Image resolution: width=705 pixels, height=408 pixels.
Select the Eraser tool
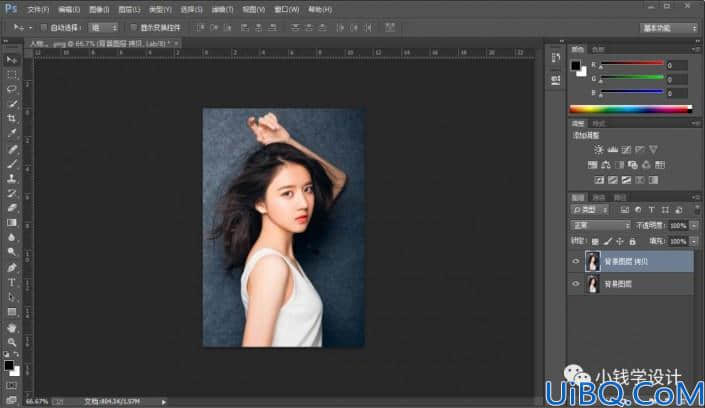(12, 208)
